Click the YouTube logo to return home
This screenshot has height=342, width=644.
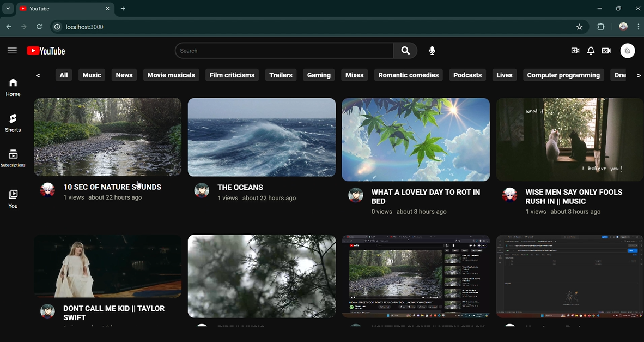45,50
